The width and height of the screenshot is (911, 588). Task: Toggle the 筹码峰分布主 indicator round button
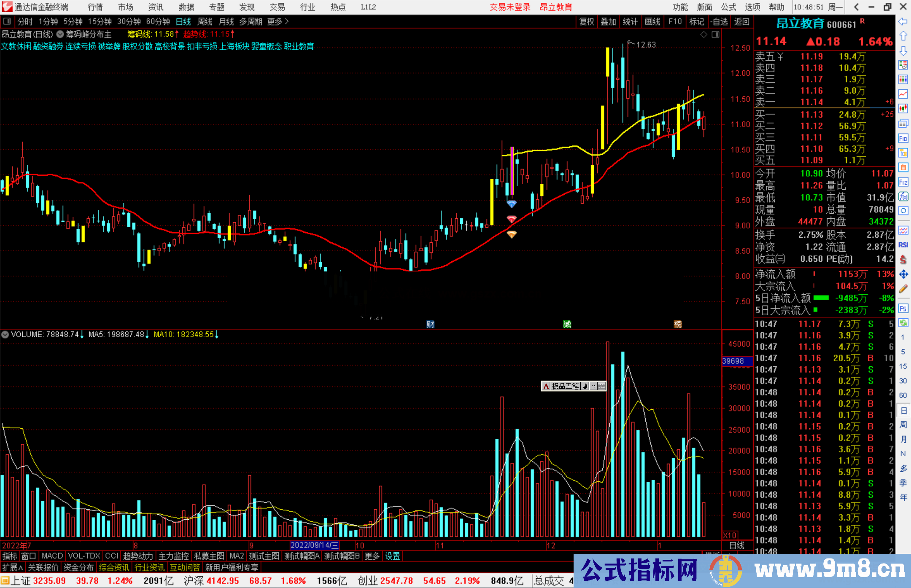tap(60, 34)
